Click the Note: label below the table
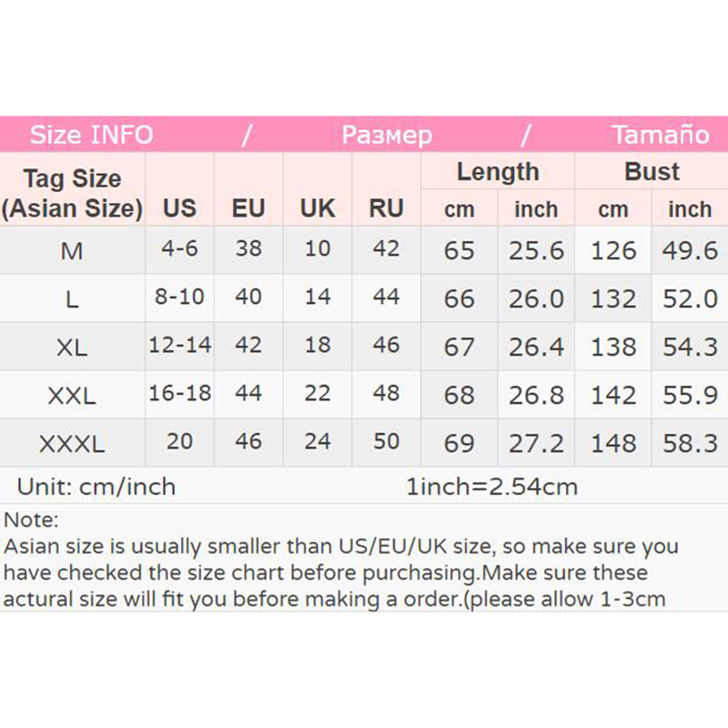This screenshot has width=728, height=728. pyautogui.click(x=31, y=521)
